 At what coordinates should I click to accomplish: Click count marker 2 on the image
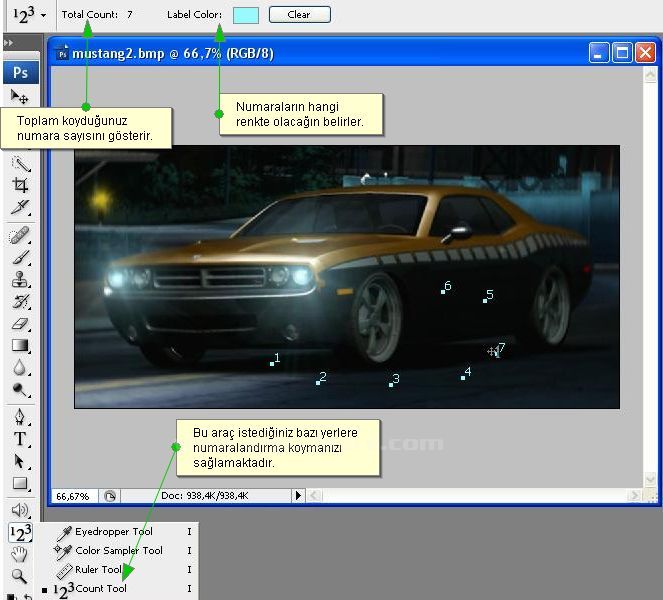click(x=321, y=378)
